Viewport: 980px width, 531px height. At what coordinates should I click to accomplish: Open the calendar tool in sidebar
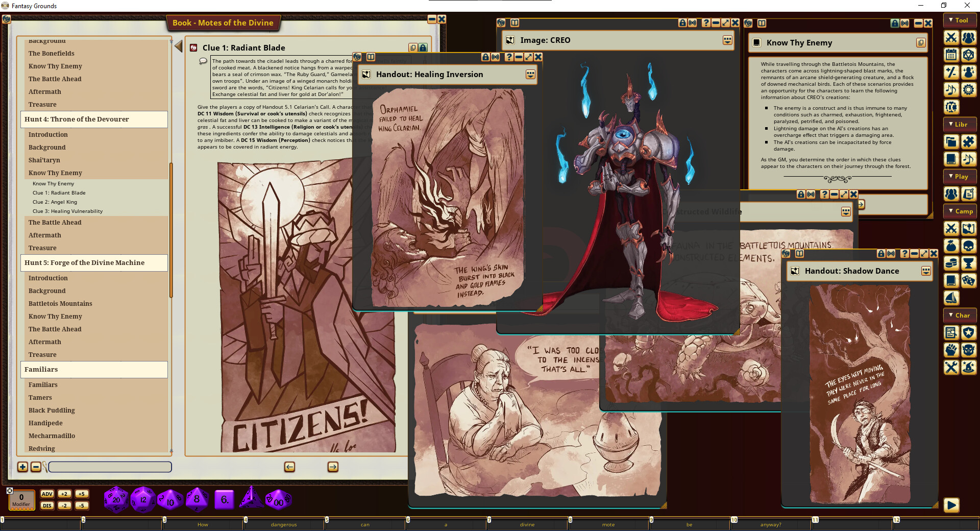tap(951, 55)
